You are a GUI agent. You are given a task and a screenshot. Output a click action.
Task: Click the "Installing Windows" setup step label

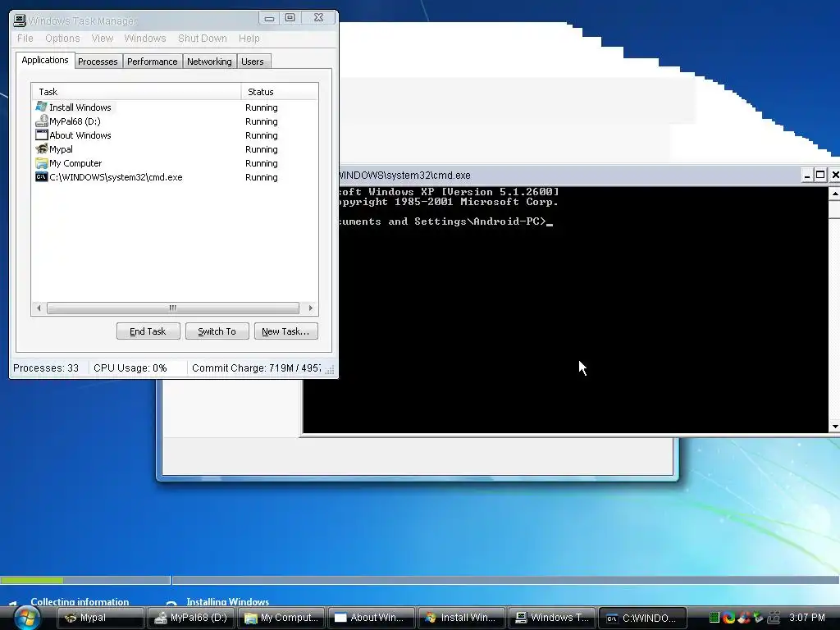[x=228, y=601]
